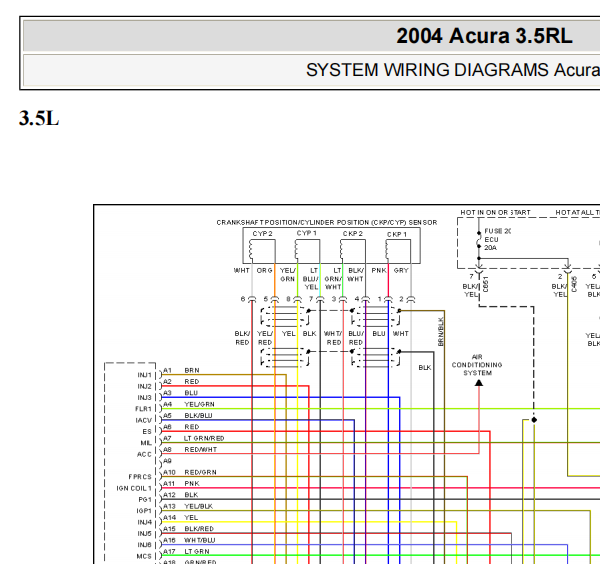The image size is (600, 564).
Task: Click the "INJ2" signal name
Action: coord(145,386)
